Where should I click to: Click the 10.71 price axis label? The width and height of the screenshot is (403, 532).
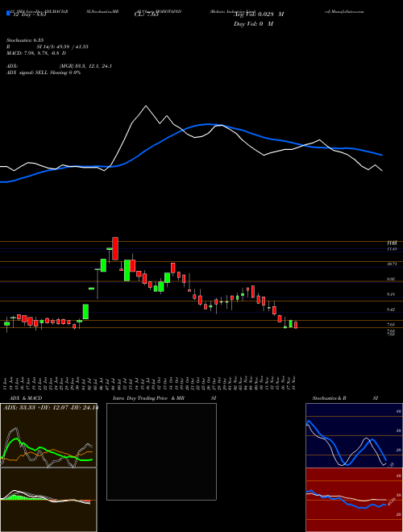click(392, 264)
